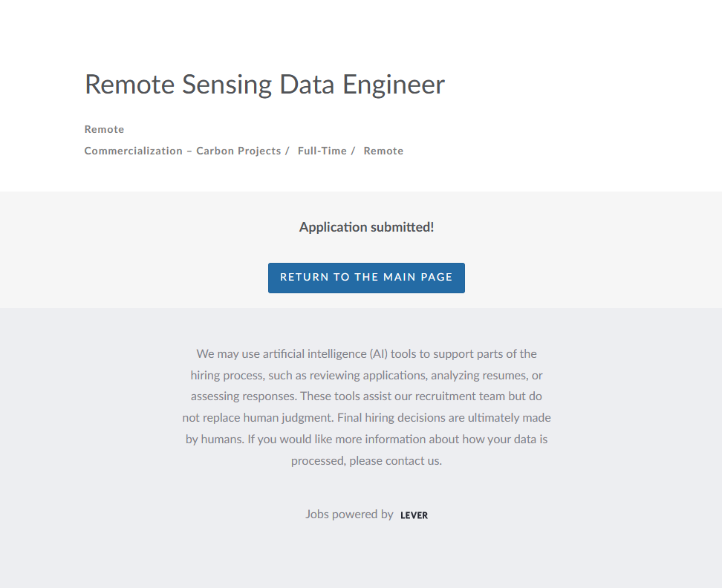The width and height of the screenshot is (722, 588).
Task: Click the Commercialization – Carbon Projects department label
Action: pos(182,151)
